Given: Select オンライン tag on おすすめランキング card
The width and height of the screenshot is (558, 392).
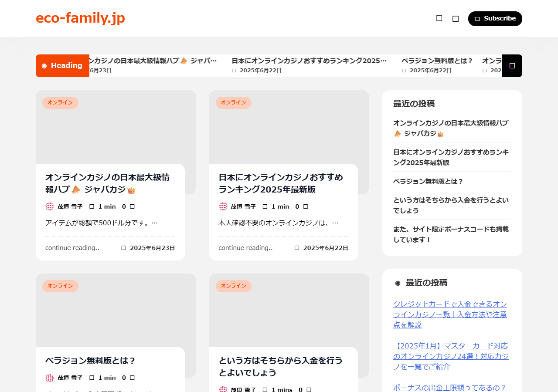Looking at the screenshot, I should (233, 103).
